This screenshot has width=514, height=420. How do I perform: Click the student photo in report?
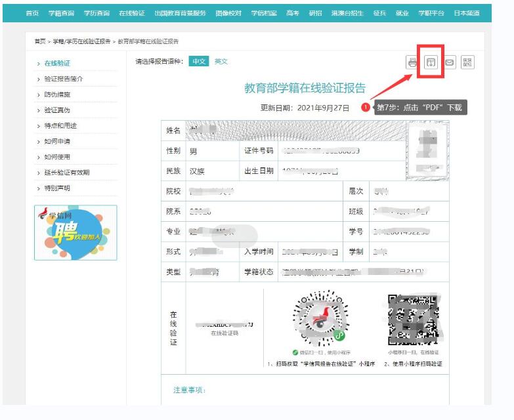[427, 150]
